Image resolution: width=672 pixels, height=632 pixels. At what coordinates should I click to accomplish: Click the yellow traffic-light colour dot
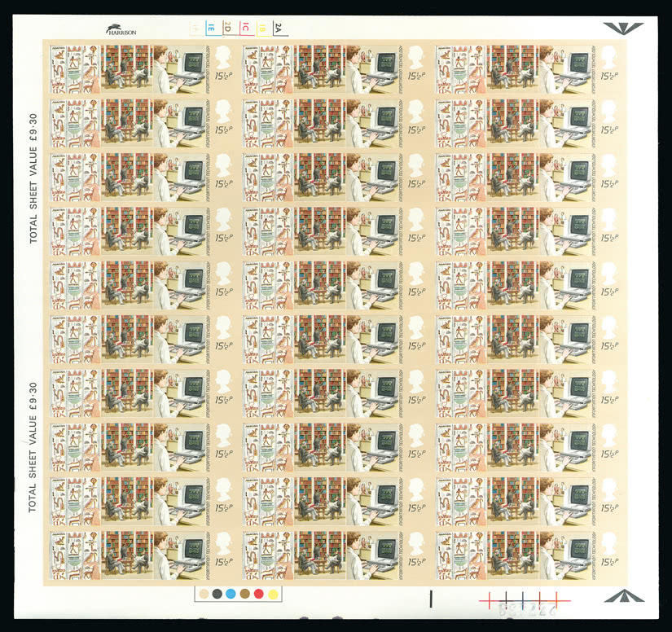click(273, 594)
